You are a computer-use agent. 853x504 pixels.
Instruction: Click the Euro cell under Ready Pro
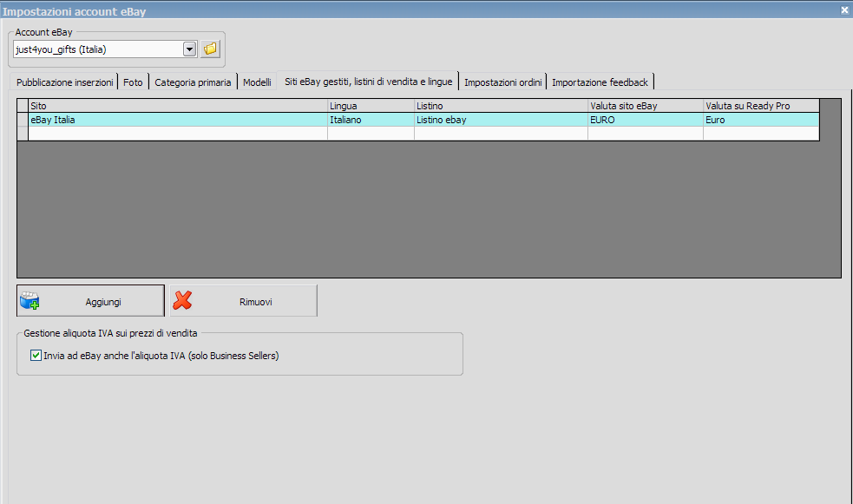(762, 120)
